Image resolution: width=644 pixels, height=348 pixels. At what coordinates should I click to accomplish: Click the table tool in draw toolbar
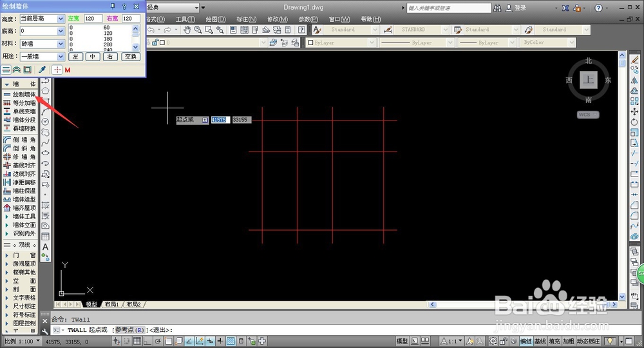[x=45, y=237]
